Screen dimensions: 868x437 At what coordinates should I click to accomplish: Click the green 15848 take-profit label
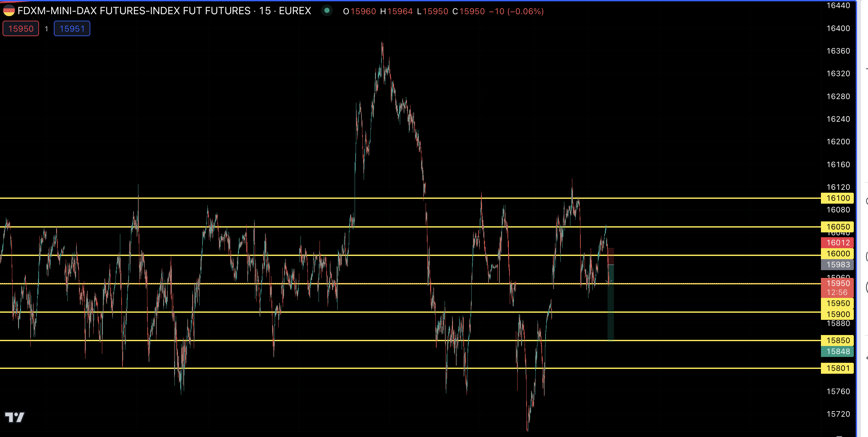tap(837, 351)
